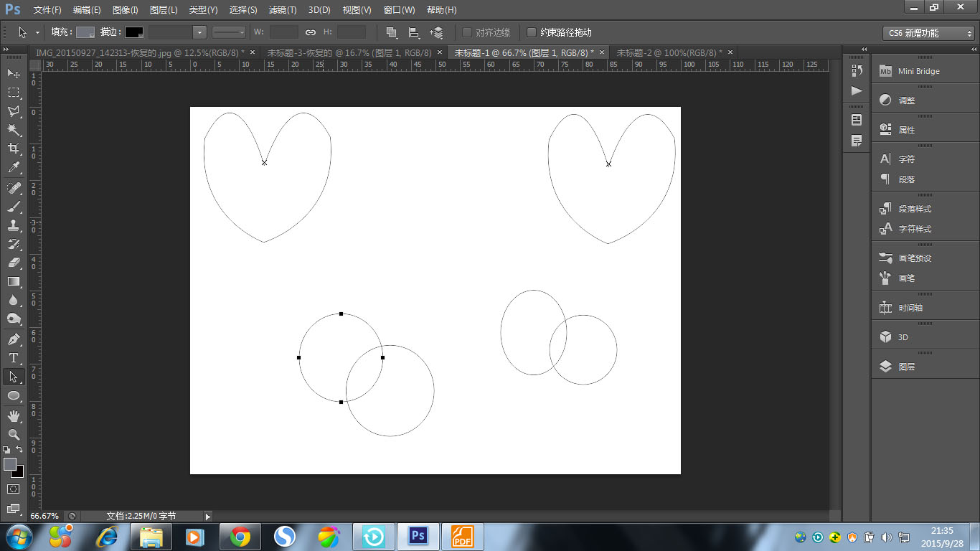Open the 画笔预设 panel

pyautogui.click(x=925, y=258)
